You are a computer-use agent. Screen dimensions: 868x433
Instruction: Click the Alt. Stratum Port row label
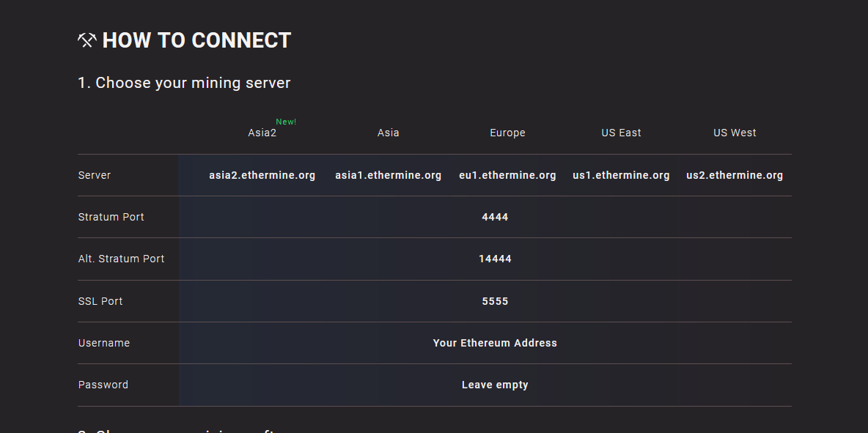(x=121, y=259)
